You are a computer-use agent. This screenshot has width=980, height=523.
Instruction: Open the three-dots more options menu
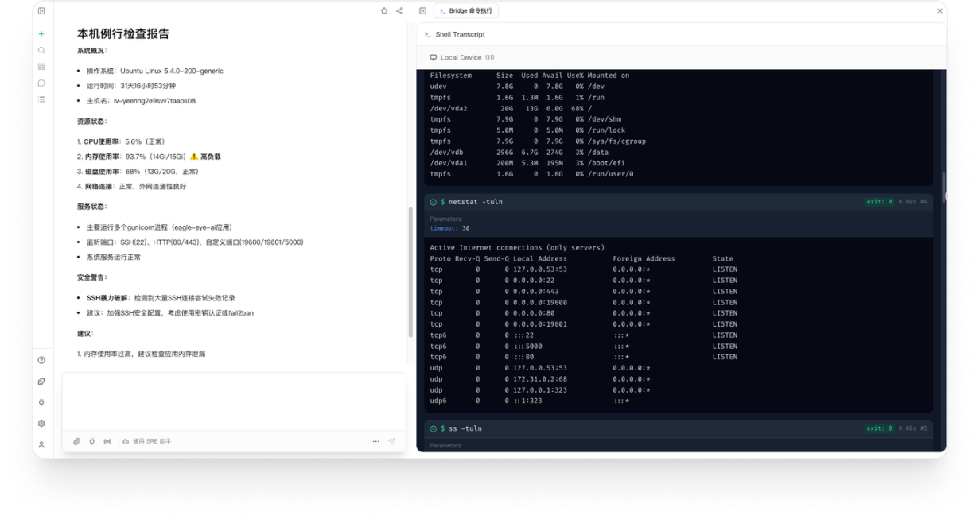375,441
